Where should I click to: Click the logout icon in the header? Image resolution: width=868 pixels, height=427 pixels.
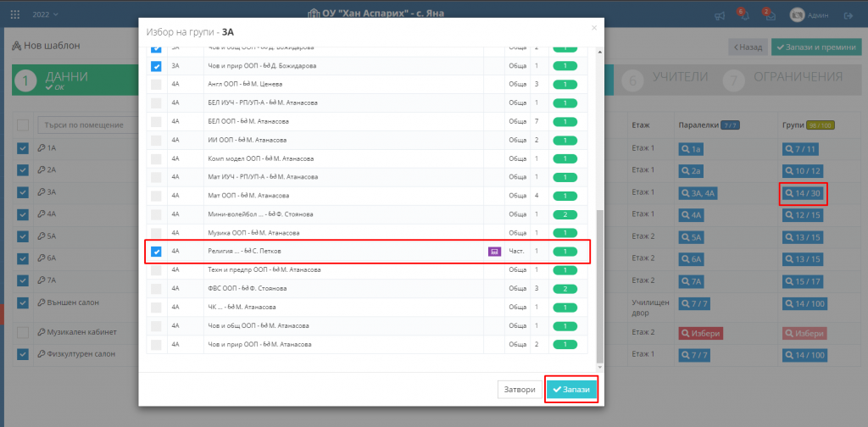[x=849, y=15]
